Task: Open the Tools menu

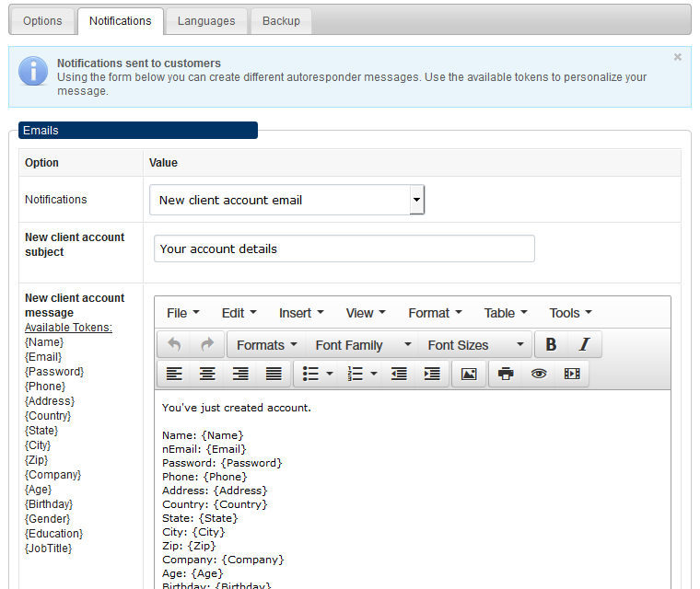Action: point(570,313)
